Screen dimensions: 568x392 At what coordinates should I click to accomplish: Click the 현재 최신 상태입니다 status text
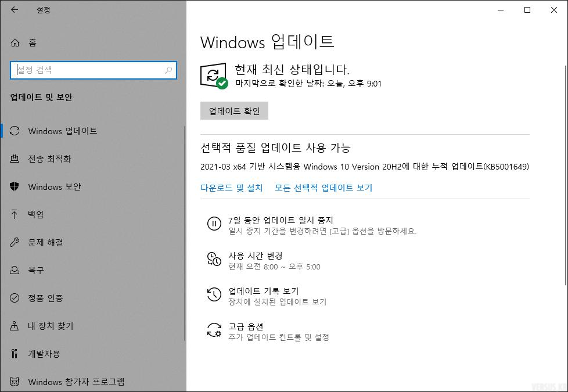click(x=292, y=69)
